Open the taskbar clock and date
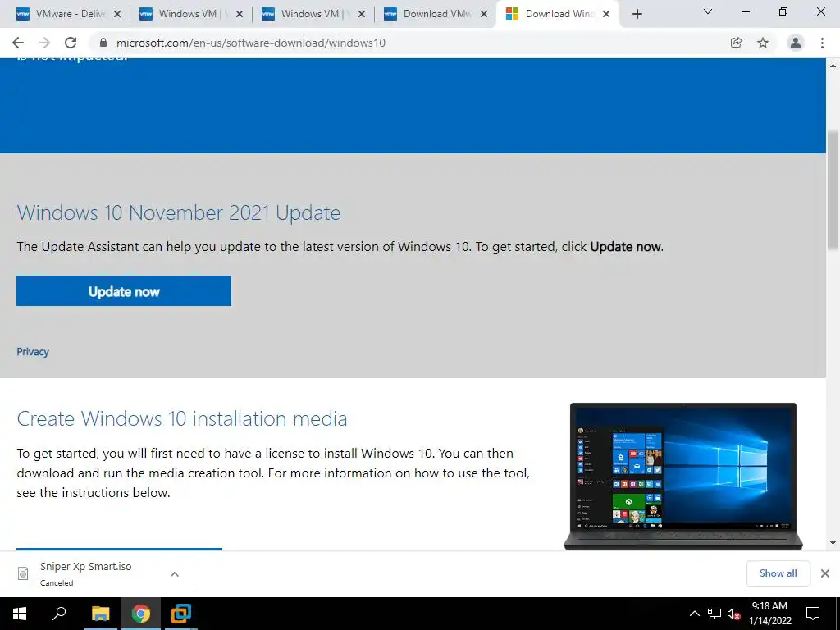840x630 pixels. tap(769, 614)
